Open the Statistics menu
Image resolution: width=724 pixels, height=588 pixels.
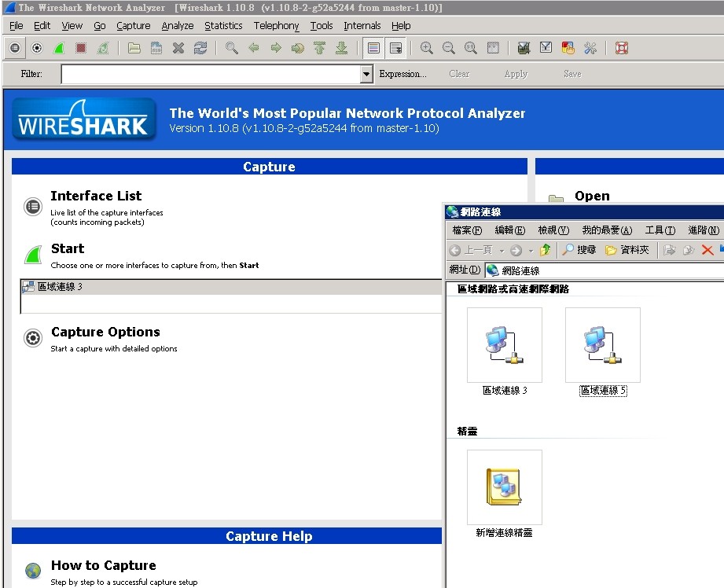click(223, 26)
